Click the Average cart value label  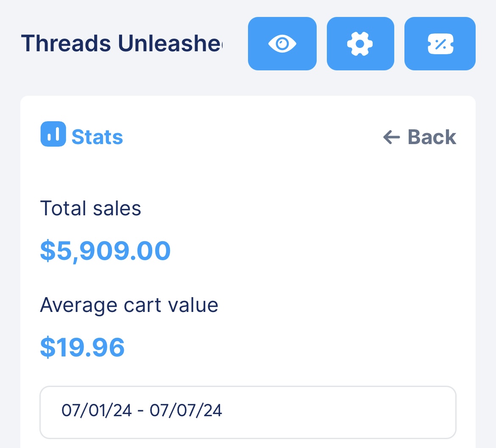[x=129, y=305]
